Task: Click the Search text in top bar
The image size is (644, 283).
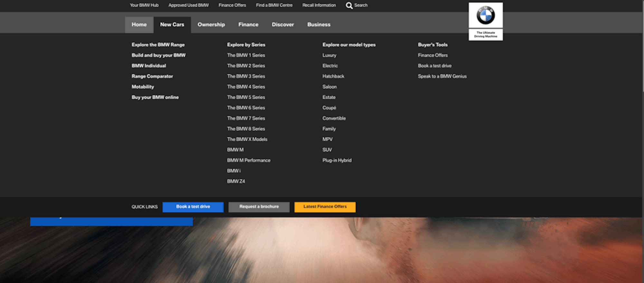Action: pyautogui.click(x=361, y=5)
